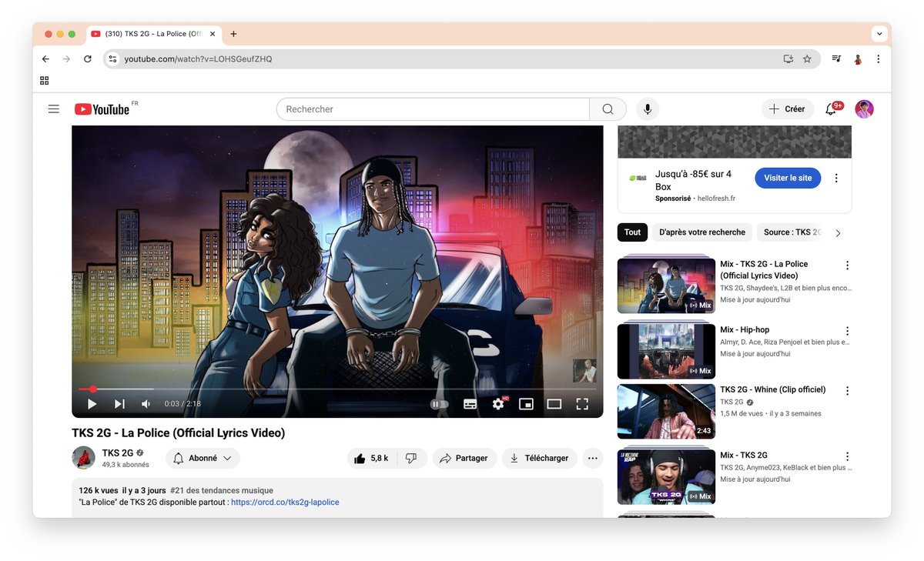The height and width of the screenshot is (561, 924).
Task: Enter full screen mode
Action: point(582,404)
